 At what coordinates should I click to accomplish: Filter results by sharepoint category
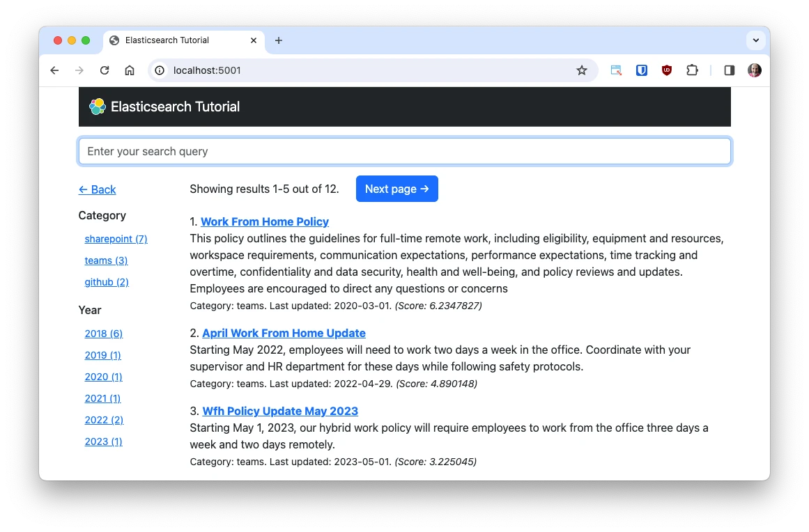coord(116,239)
